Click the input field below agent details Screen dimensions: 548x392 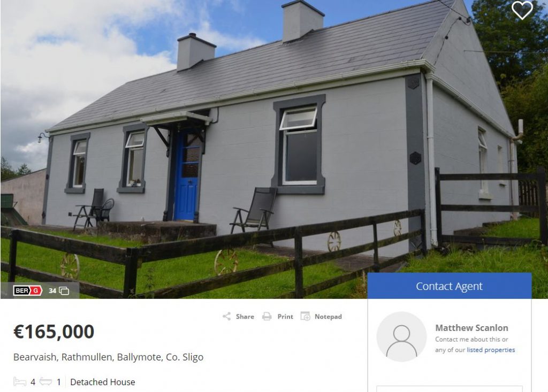(450, 389)
